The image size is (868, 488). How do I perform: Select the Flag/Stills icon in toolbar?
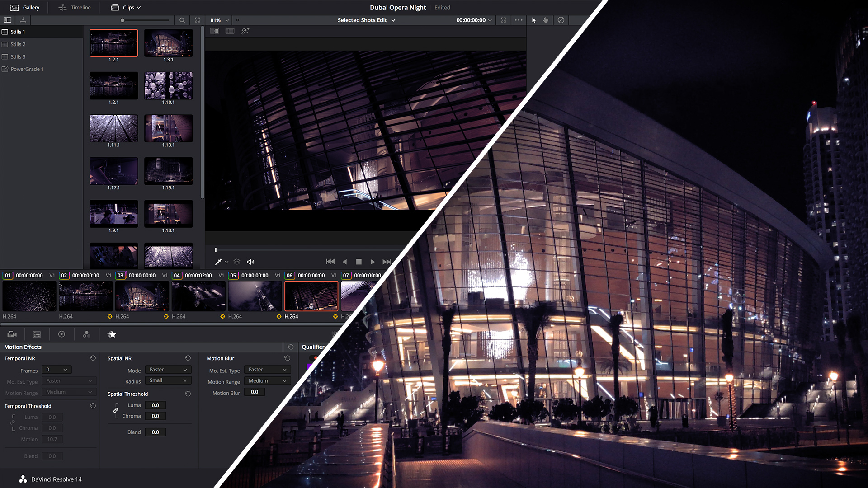pyautogui.click(x=112, y=334)
